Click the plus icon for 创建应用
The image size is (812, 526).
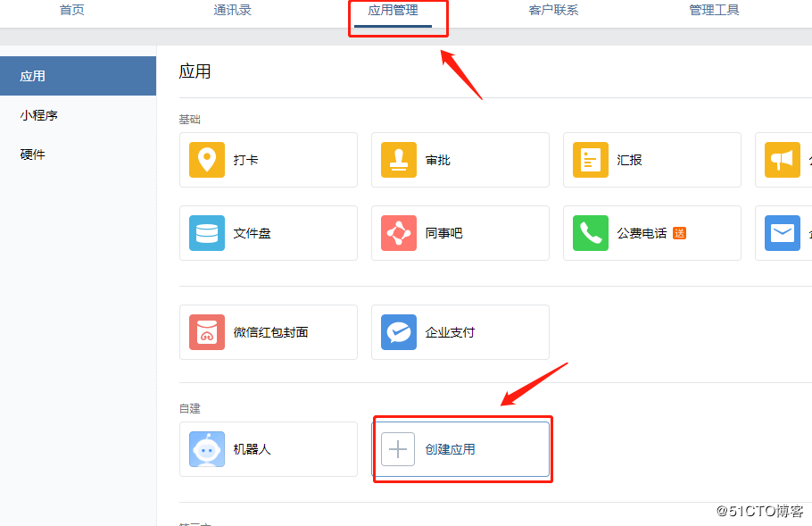point(398,449)
